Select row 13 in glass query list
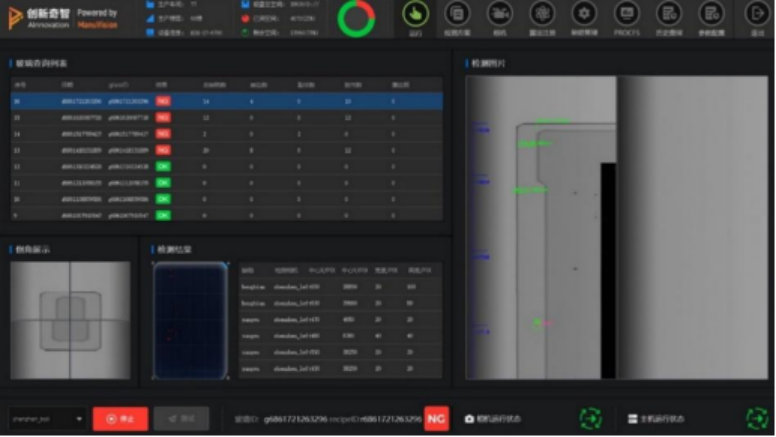 227,150
